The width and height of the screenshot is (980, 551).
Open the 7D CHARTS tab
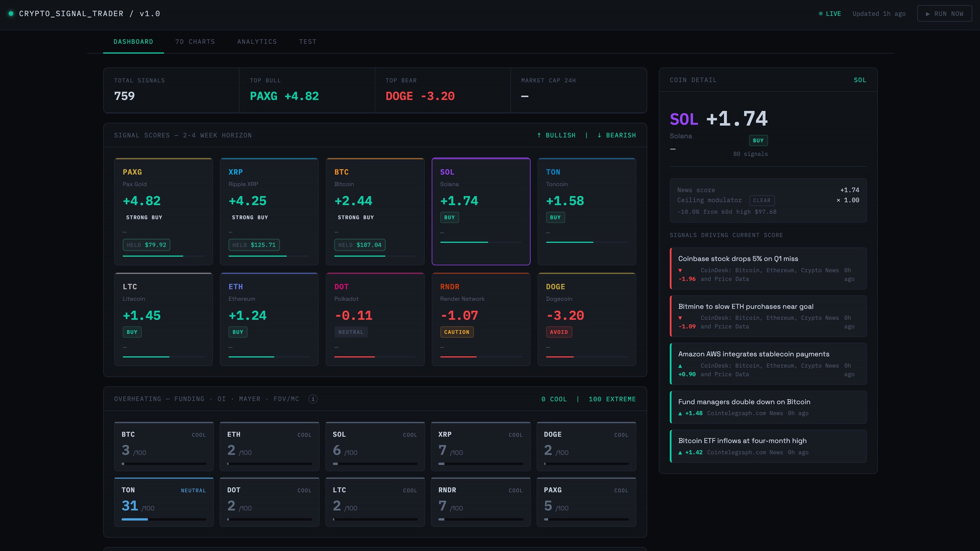click(195, 42)
